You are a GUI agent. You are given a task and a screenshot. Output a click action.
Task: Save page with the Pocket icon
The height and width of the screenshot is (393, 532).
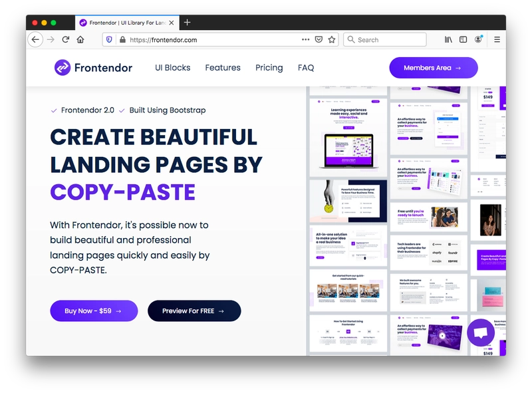click(319, 40)
